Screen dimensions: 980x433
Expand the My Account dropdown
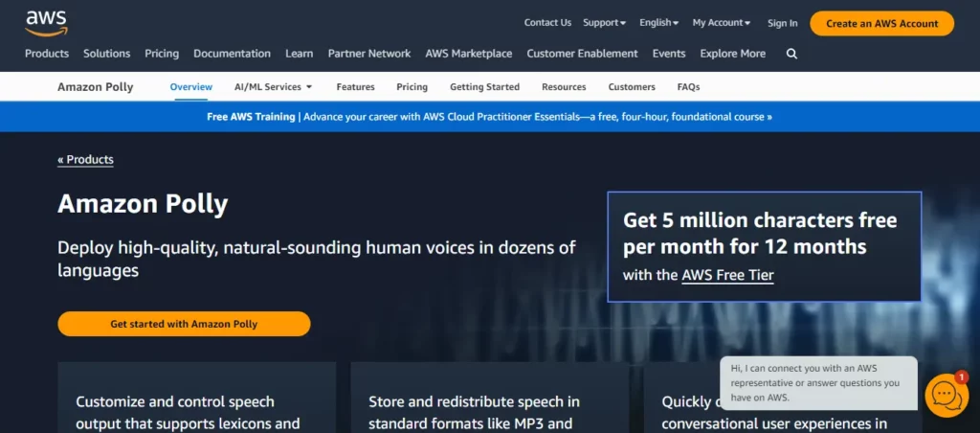coord(722,23)
